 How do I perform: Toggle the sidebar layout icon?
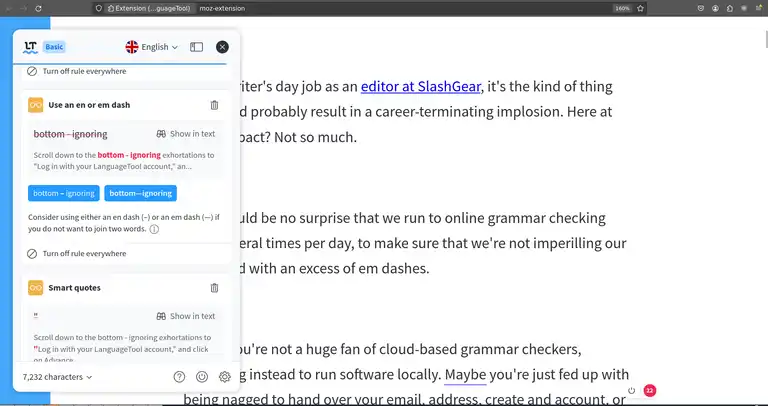(x=196, y=47)
